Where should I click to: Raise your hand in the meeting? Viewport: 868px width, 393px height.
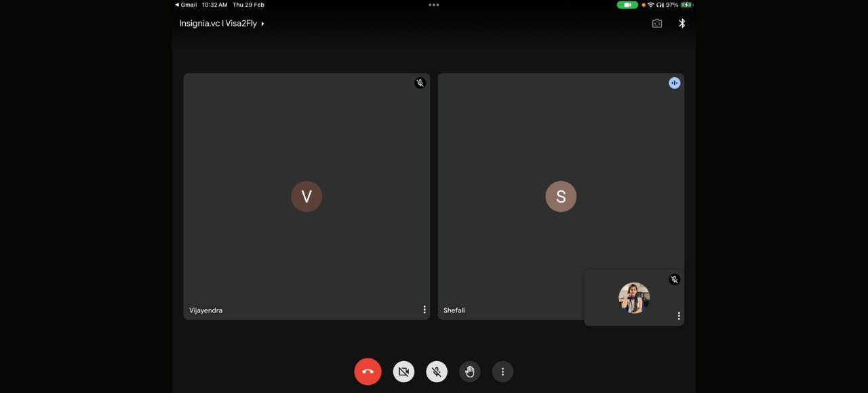pos(469,371)
